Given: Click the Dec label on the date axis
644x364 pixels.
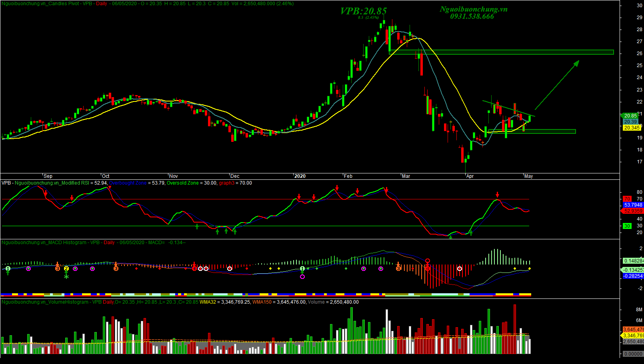Looking at the screenshot, I should 235,176.
